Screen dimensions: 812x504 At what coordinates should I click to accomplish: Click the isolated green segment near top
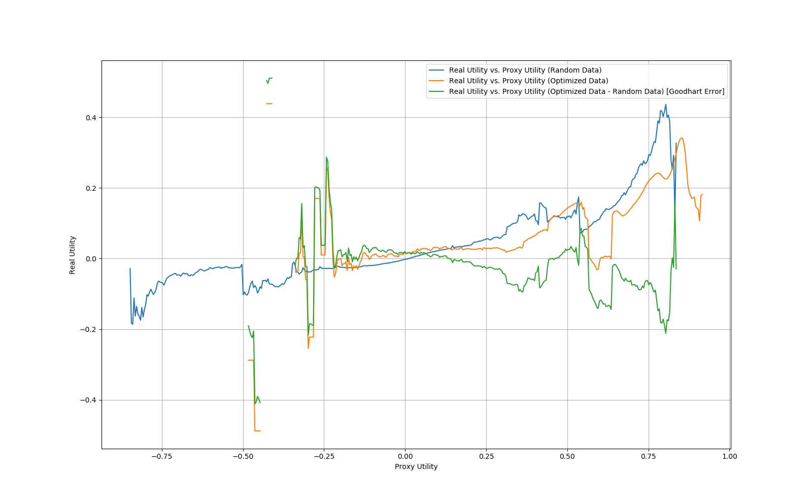click(x=269, y=79)
